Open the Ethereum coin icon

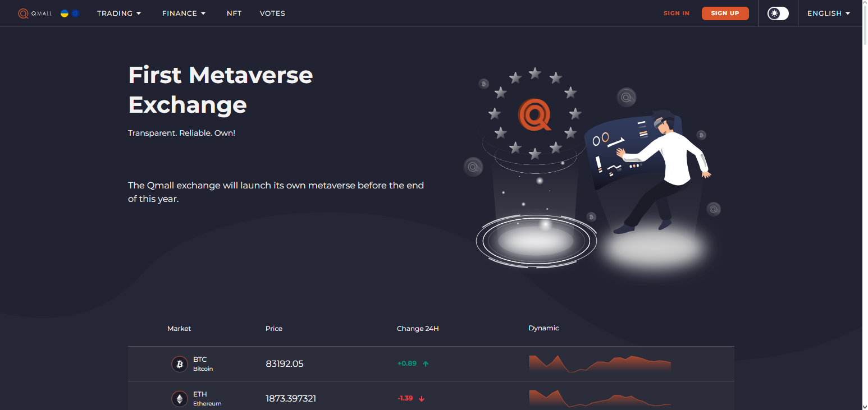point(180,399)
